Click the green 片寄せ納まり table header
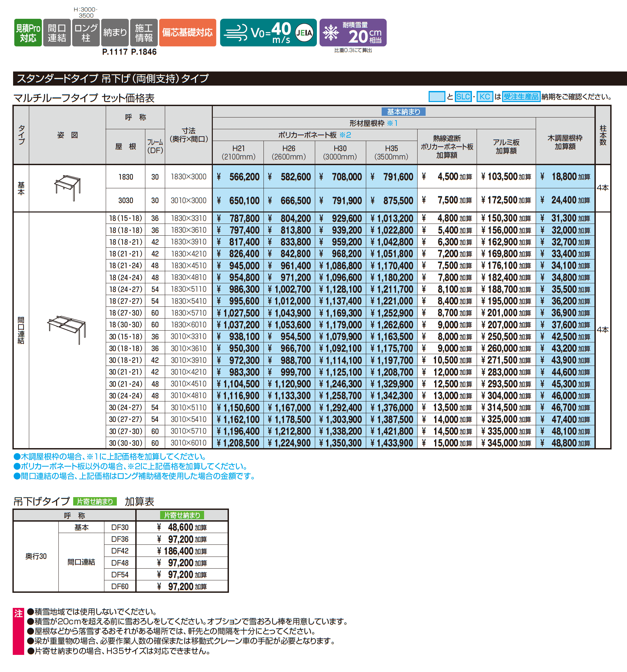The width and height of the screenshot is (627, 672). (x=182, y=515)
